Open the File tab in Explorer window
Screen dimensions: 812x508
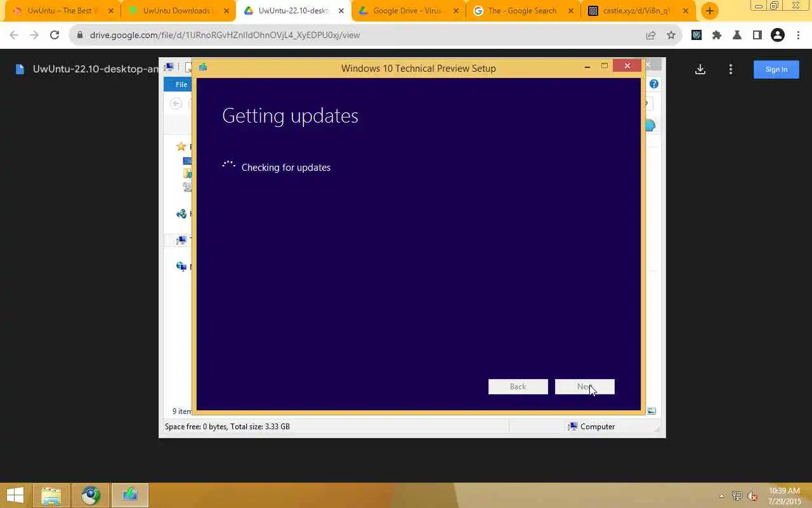tap(181, 84)
